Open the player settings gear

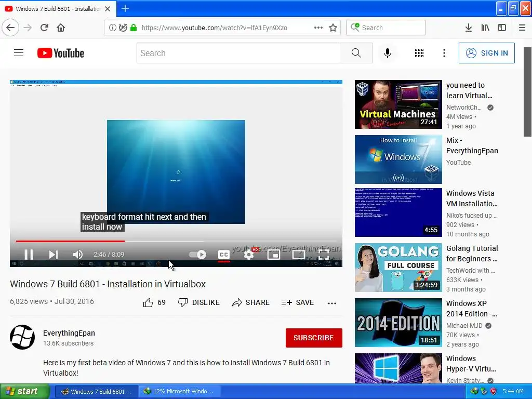pyautogui.click(x=249, y=255)
